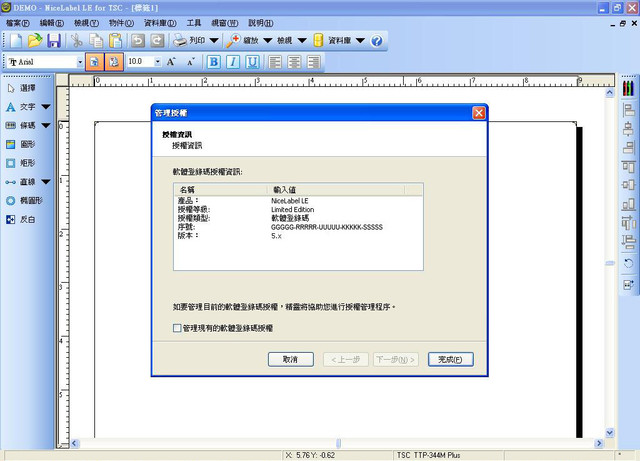Click the align vertical centers icon in the right toolbar
The width and height of the screenshot is (640, 461).
click(x=629, y=185)
